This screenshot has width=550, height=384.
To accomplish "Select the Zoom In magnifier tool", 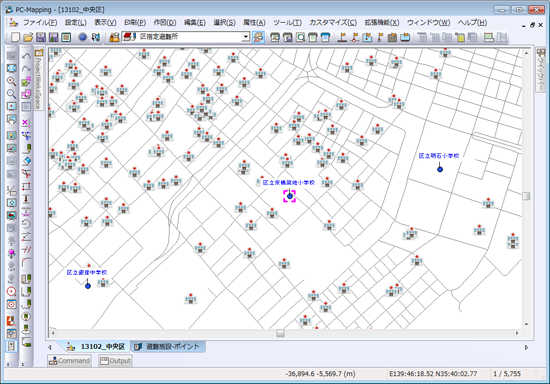I will point(12,81).
